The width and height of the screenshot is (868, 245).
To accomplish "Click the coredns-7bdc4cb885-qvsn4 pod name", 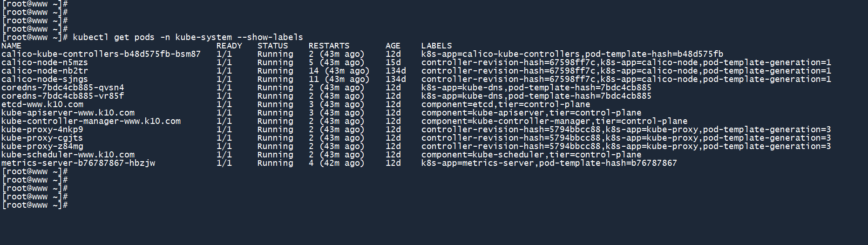I will point(63,88).
